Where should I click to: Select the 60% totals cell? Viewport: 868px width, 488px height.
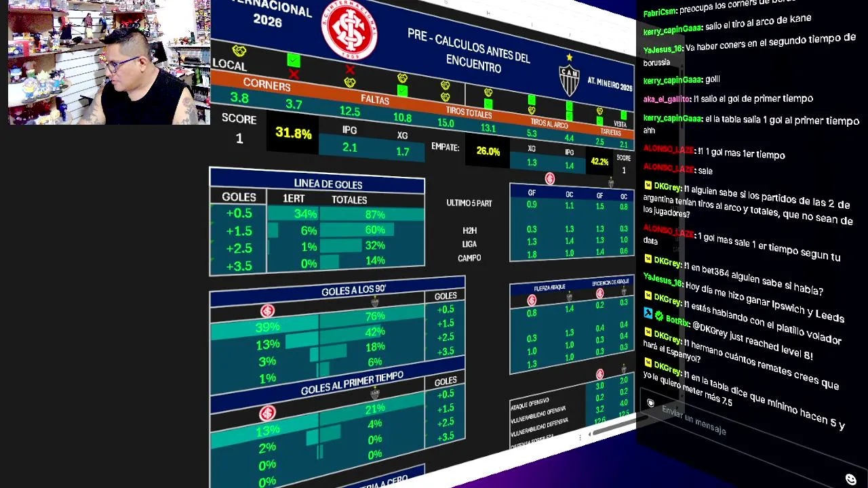pyautogui.click(x=372, y=230)
